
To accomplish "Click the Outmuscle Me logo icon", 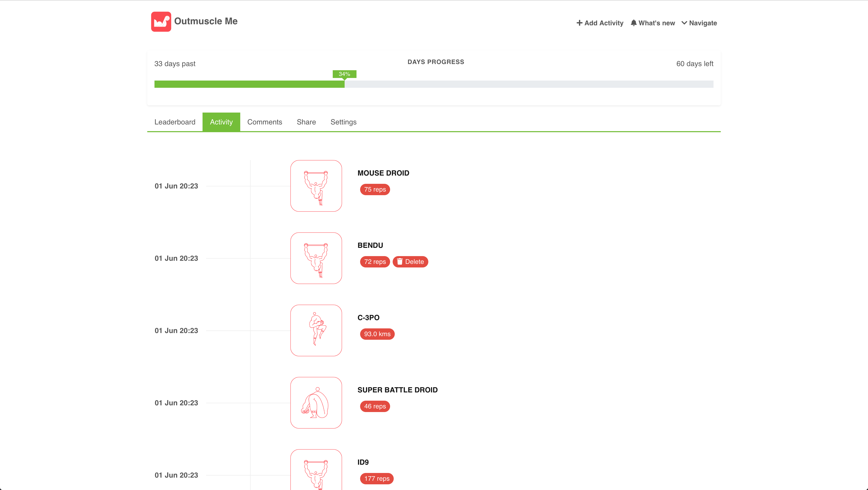I will click(x=161, y=21).
